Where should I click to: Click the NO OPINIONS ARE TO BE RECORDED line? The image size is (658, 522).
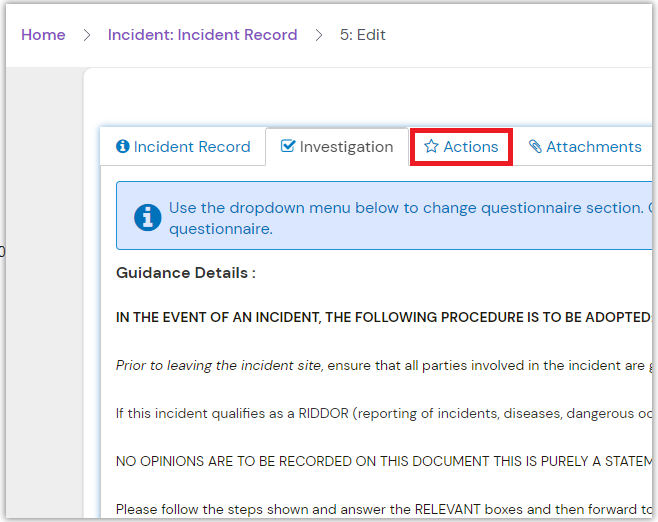click(380, 461)
